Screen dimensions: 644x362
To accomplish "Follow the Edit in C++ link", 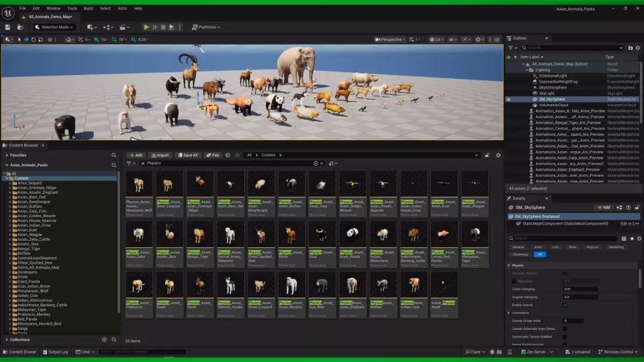I will [630, 224].
